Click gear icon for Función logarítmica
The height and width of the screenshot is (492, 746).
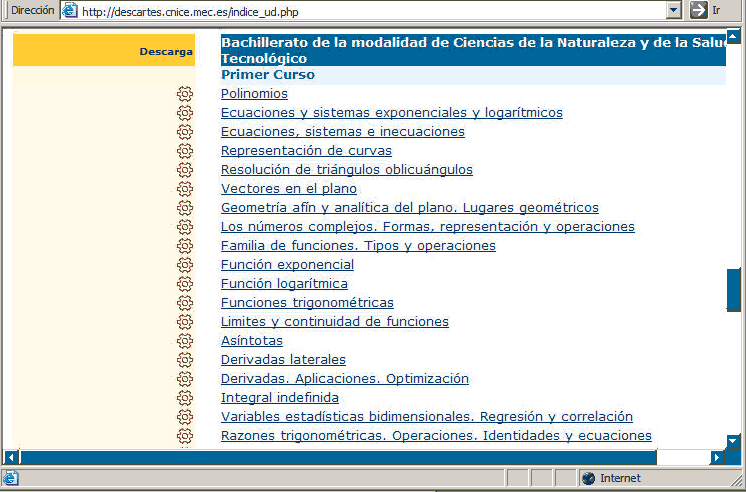tap(185, 284)
